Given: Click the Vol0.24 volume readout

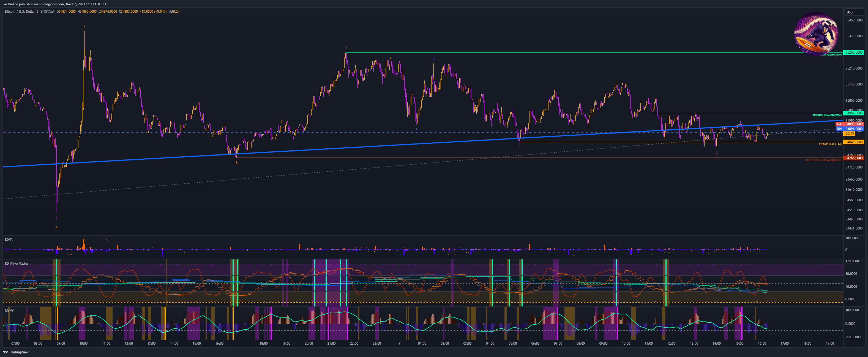Looking at the screenshot, I should click(174, 12).
